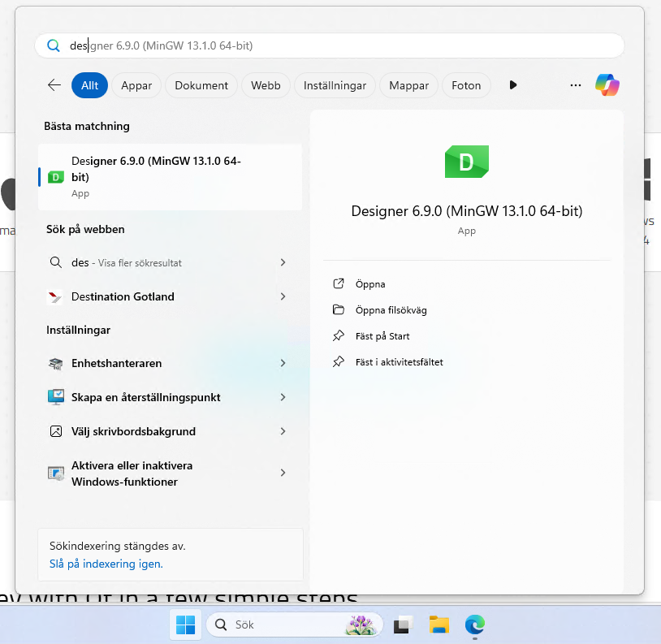Click the play arrow to show more filters
This screenshot has height=644, width=661.
point(513,85)
